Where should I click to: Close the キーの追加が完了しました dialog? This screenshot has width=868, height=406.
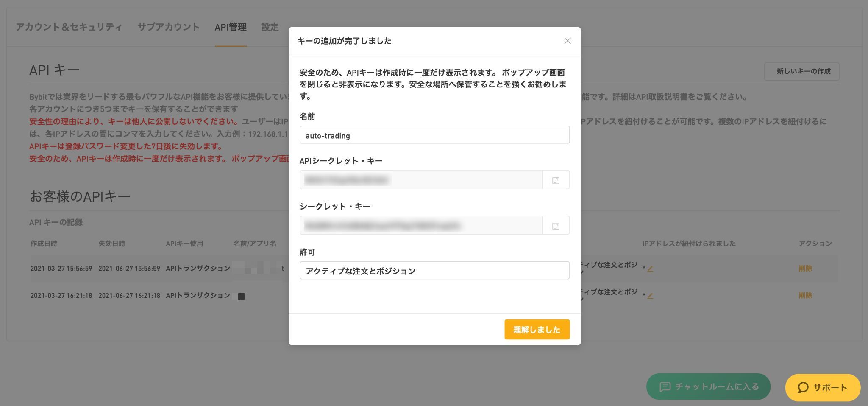568,41
